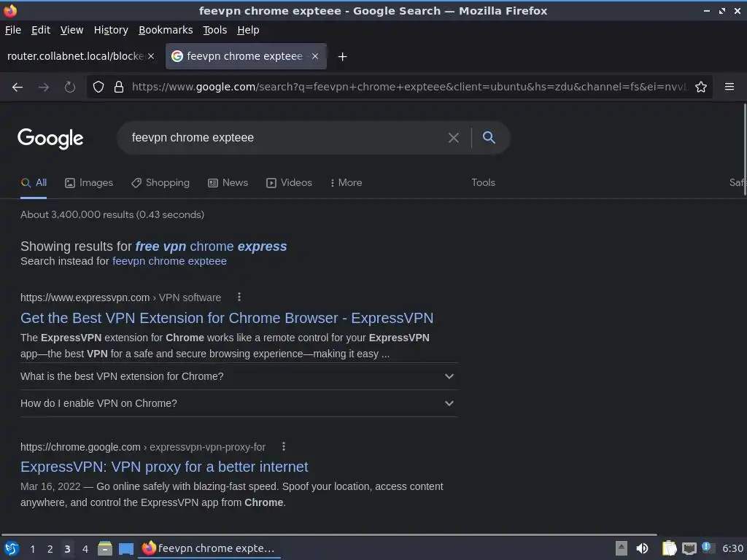Click the taskbar clock showing 6:30
The width and height of the screenshot is (747, 560).
pos(732,548)
